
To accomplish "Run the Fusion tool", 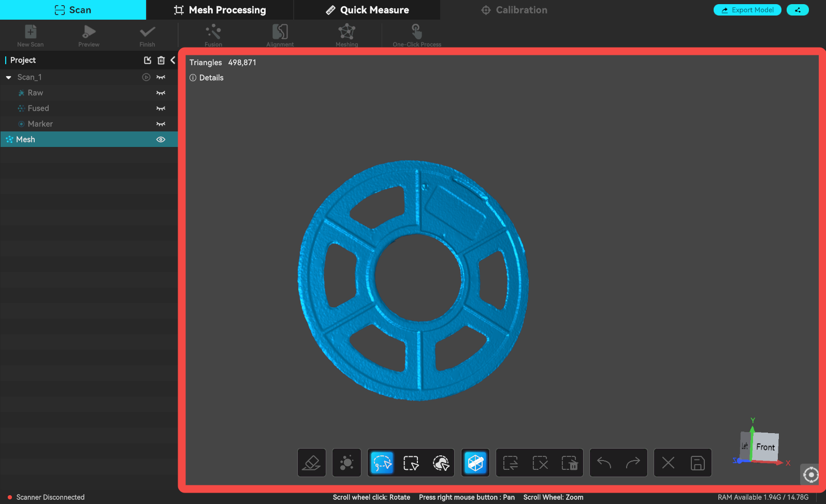I will 213,35.
